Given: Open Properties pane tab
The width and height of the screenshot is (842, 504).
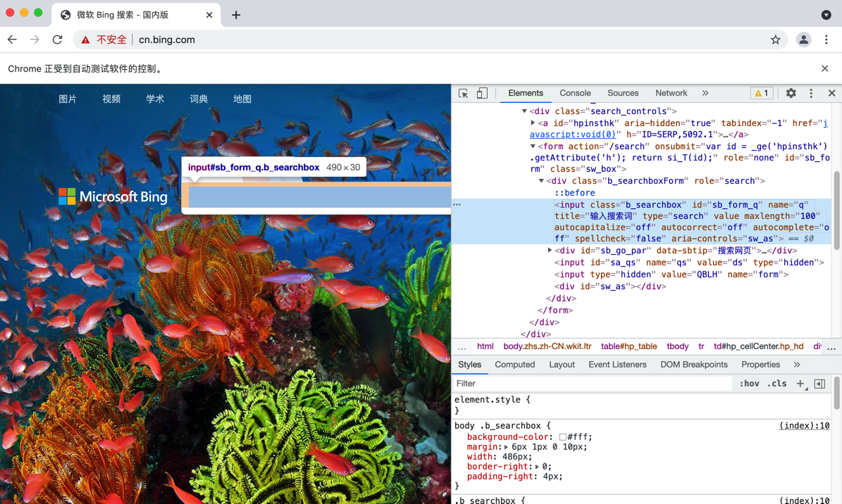Looking at the screenshot, I should [x=760, y=365].
